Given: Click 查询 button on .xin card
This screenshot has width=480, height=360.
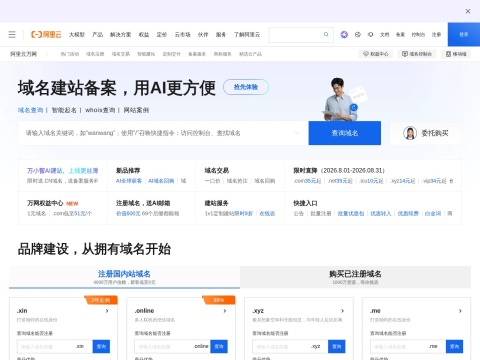Looking at the screenshot, I should (101, 346).
